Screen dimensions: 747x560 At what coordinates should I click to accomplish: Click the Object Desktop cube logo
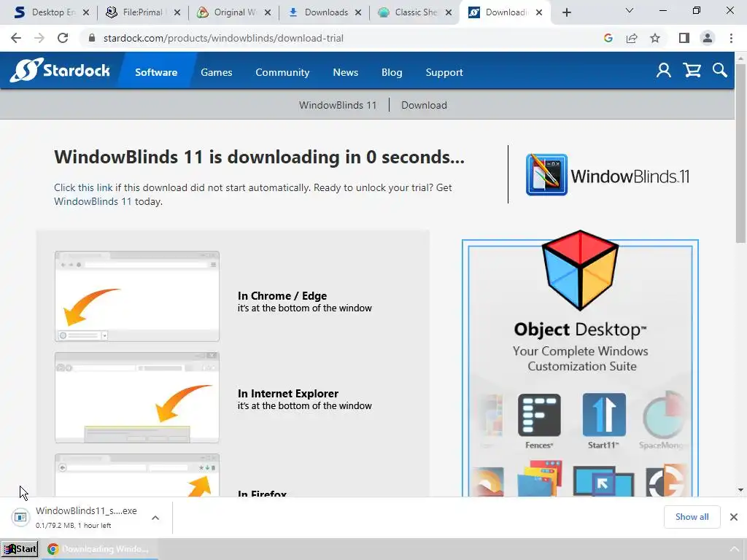pyautogui.click(x=580, y=270)
